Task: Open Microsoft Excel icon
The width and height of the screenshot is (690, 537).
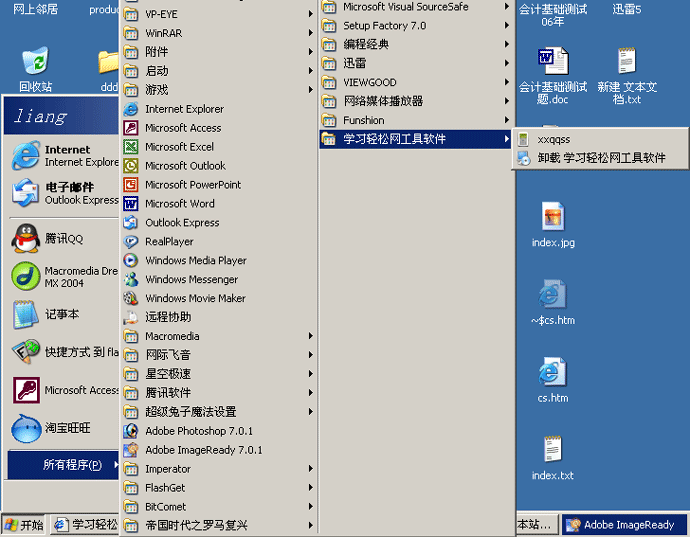Action: click(131, 147)
